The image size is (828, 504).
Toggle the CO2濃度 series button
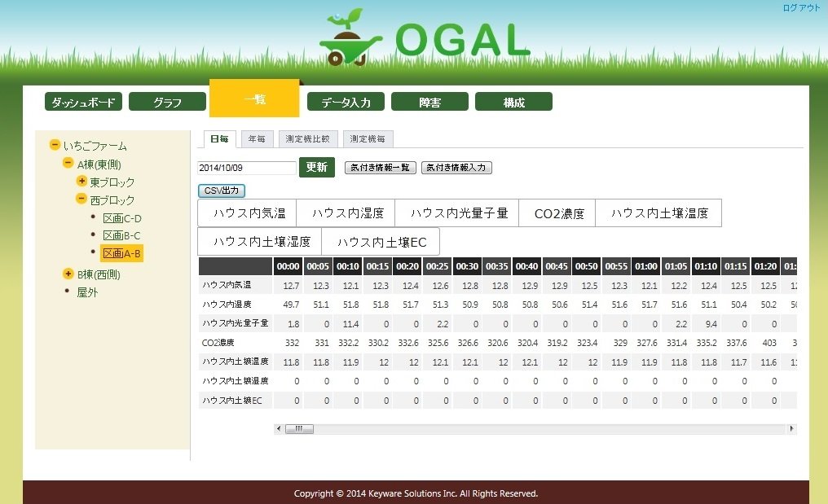click(x=557, y=213)
